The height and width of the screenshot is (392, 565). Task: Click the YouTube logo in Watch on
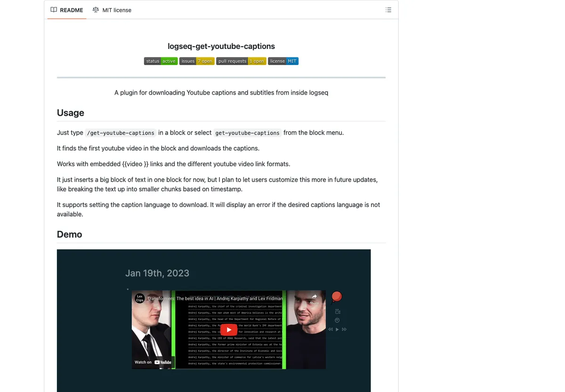point(163,362)
